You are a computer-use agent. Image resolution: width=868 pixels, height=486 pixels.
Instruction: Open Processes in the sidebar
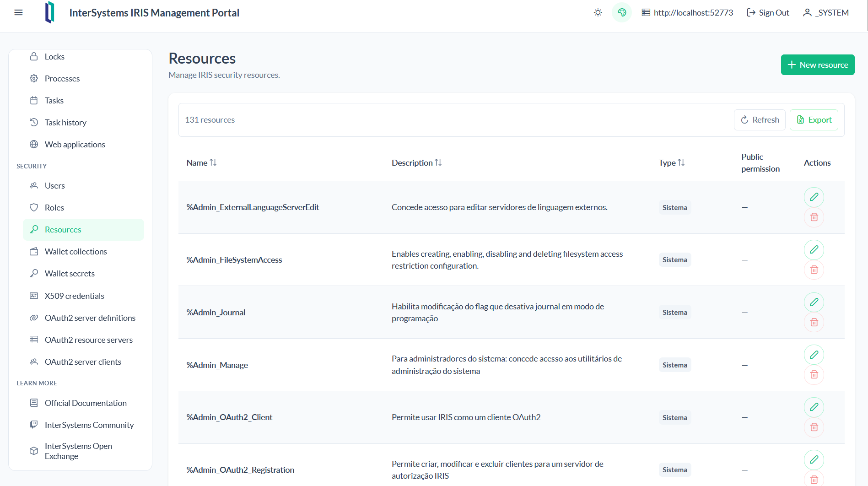tap(83, 79)
